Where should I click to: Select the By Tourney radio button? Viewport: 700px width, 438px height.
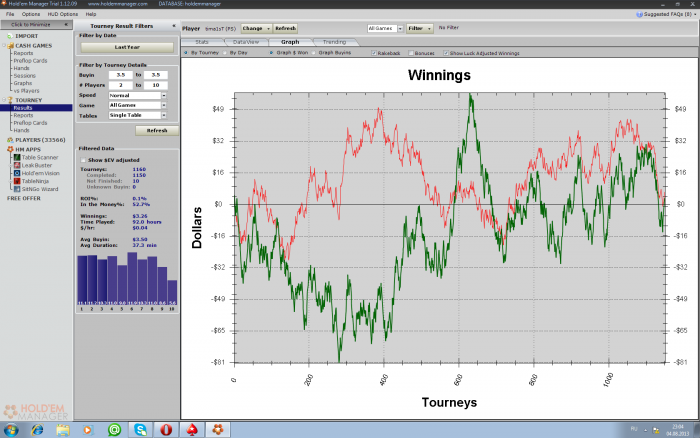(x=186, y=53)
